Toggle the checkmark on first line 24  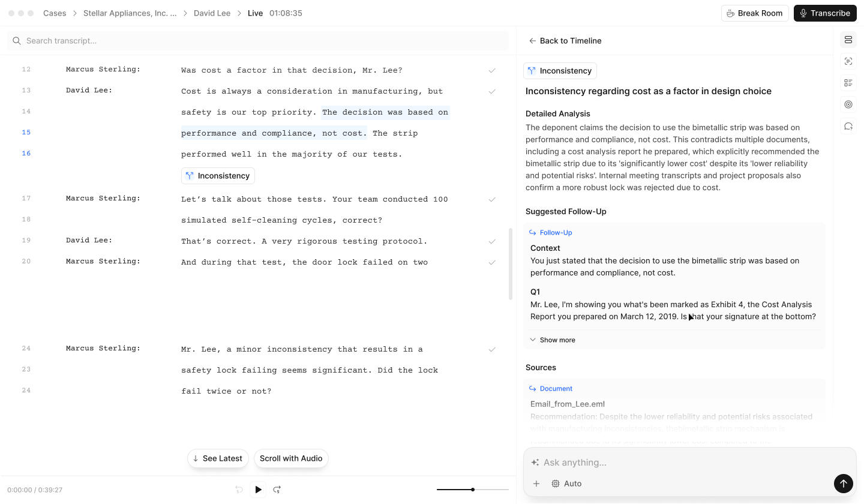tap(492, 349)
